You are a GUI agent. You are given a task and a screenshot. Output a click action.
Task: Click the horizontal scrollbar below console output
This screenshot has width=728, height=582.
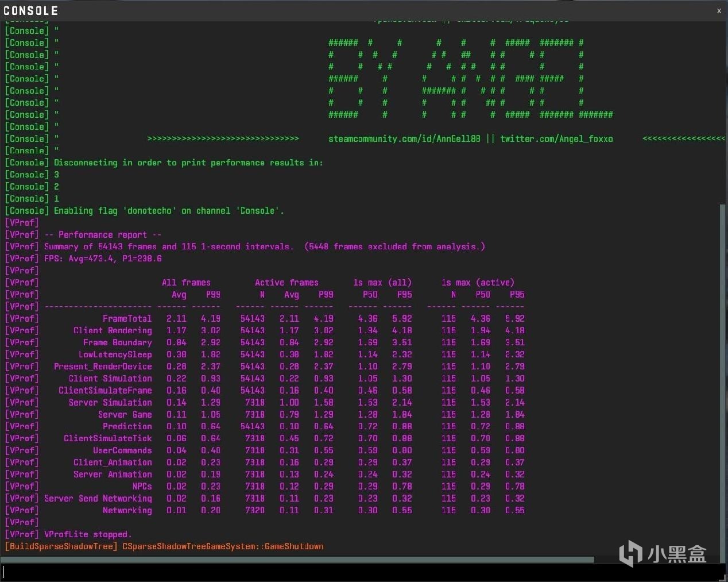pos(297,559)
